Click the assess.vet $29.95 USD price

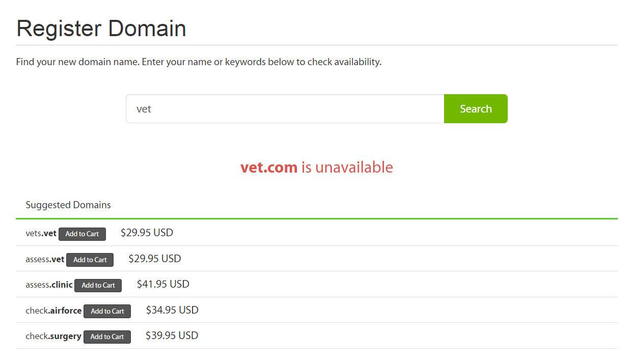pos(155,259)
